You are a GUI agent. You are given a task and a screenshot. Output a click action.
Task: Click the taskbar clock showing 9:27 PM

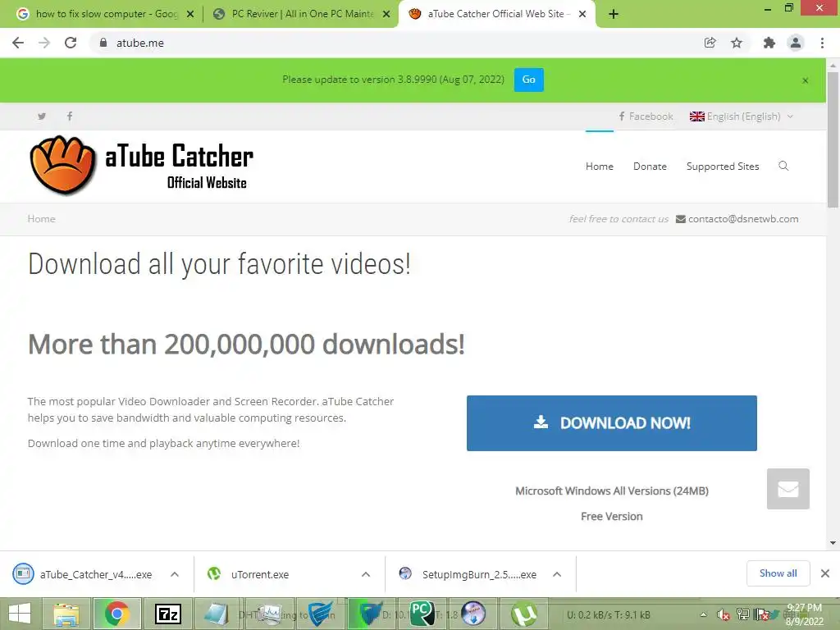(804, 614)
